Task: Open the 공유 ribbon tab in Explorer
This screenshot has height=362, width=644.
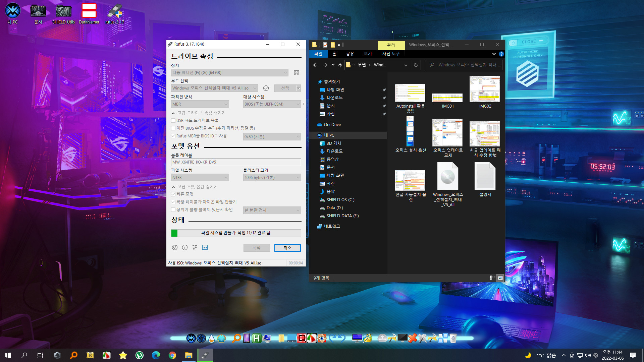Action: (x=350, y=54)
